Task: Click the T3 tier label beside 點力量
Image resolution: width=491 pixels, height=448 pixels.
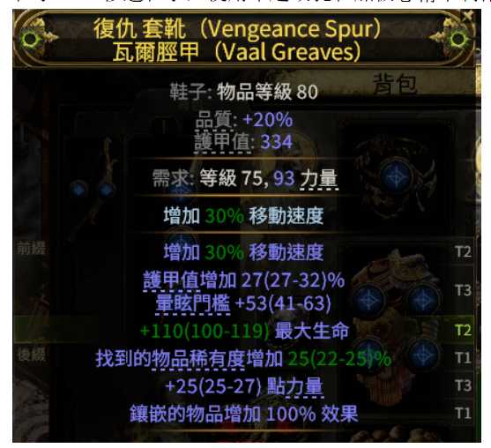Action: pyautogui.click(x=463, y=385)
